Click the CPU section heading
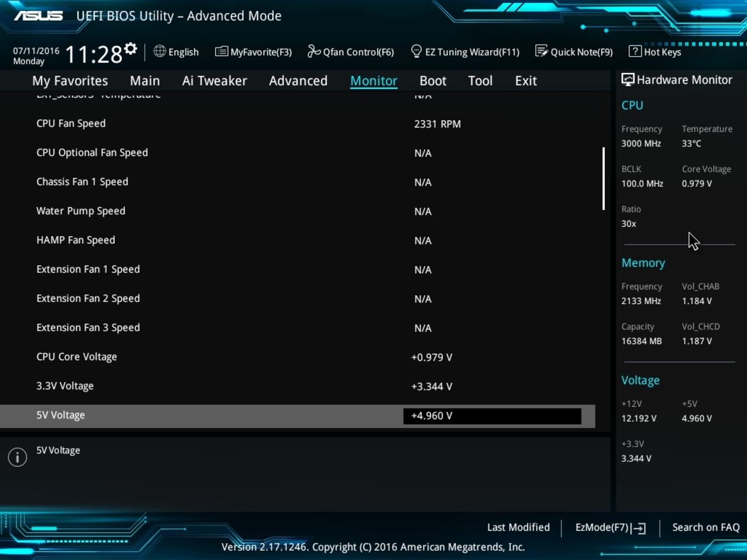747x560 pixels. (632, 105)
